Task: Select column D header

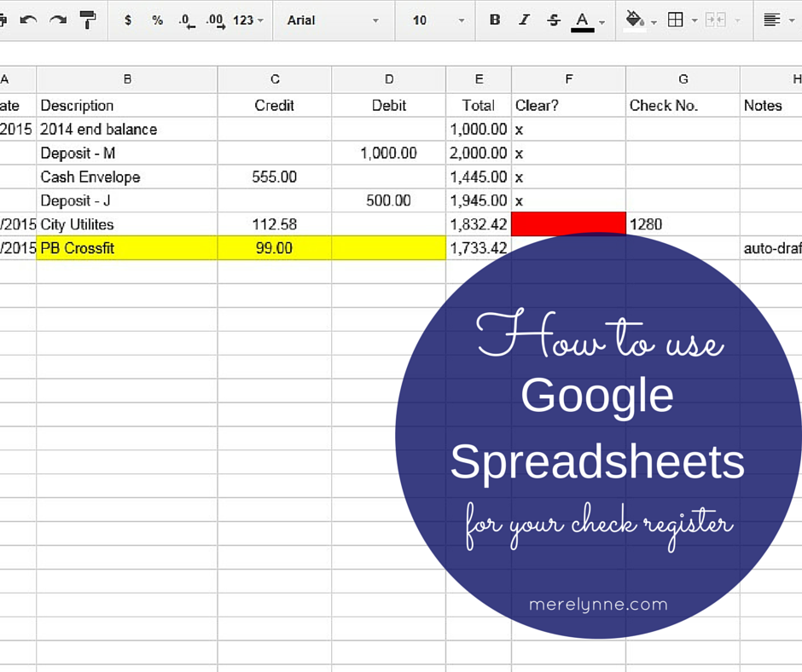Action: 389,79
